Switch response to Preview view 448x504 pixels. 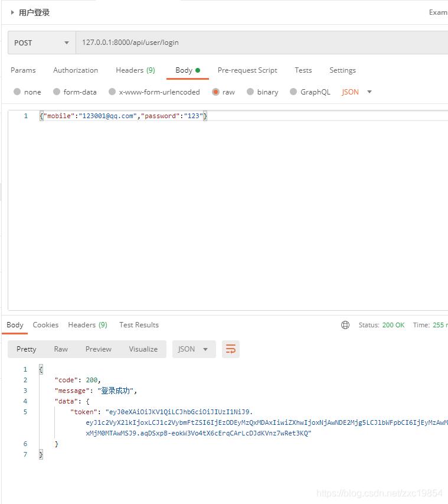98,349
